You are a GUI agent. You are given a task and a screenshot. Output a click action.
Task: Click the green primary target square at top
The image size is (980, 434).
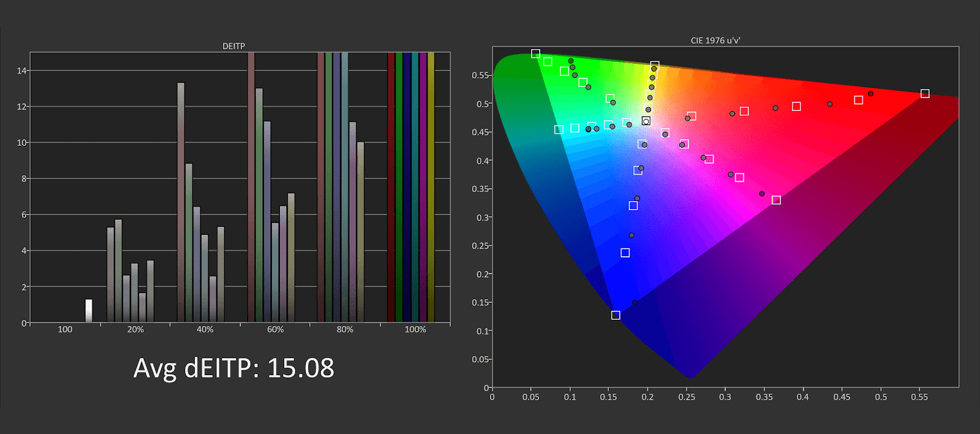(x=535, y=54)
